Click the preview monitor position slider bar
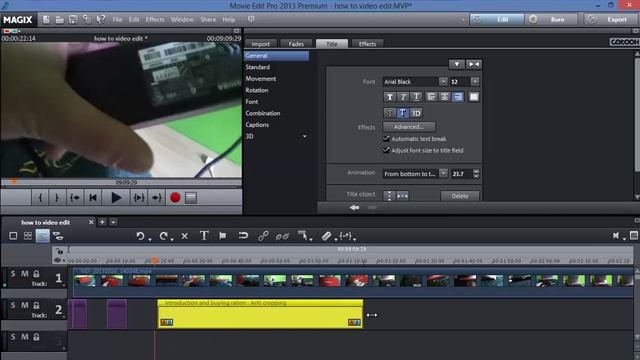 (121, 182)
